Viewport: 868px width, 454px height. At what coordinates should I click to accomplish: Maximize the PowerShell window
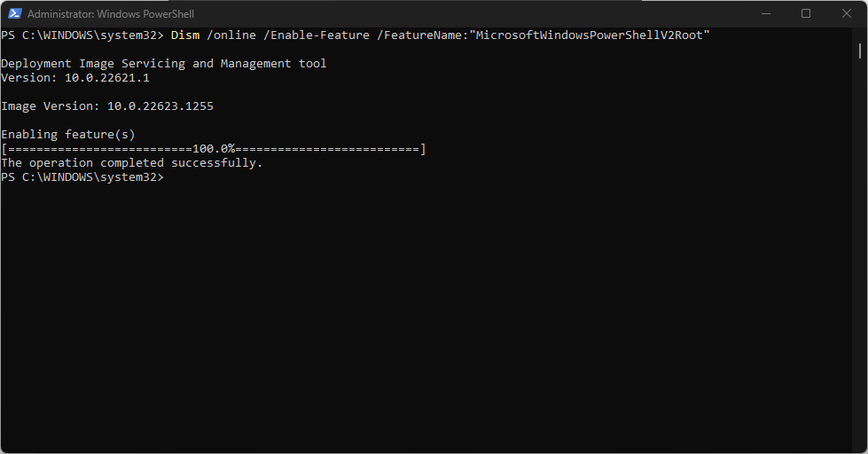click(x=806, y=13)
